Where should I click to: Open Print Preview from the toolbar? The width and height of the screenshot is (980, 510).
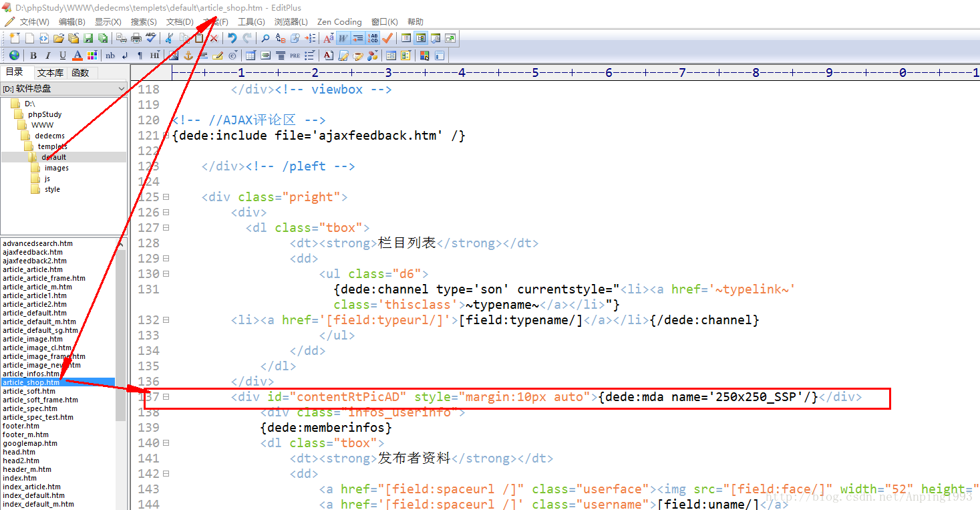pos(121,38)
